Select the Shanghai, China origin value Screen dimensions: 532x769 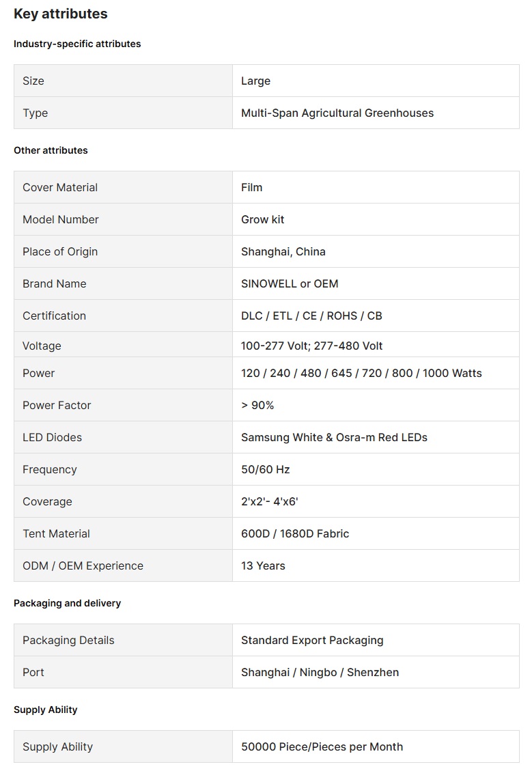pos(283,251)
